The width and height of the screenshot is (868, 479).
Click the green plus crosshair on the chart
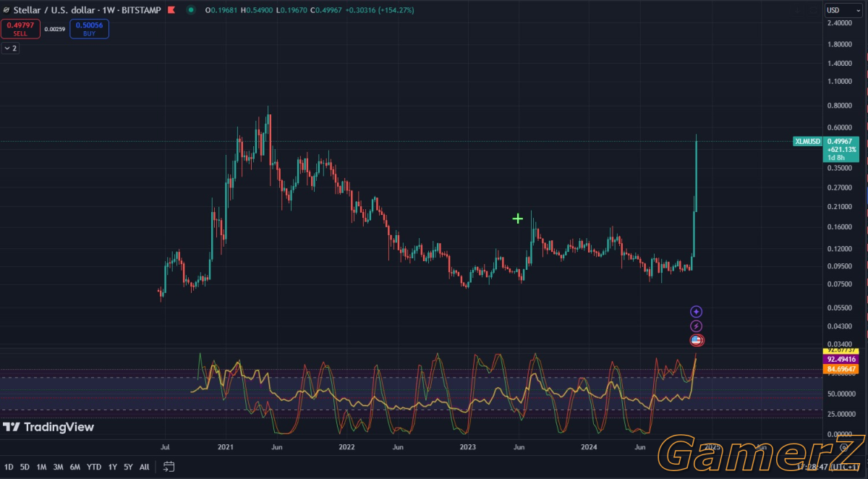[518, 218]
